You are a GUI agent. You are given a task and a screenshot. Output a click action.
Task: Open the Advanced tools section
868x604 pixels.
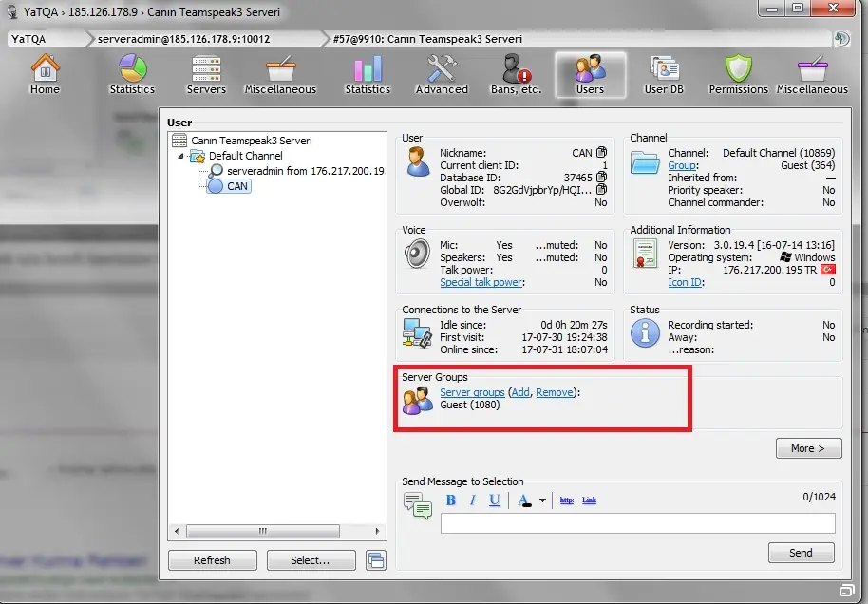click(x=442, y=75)
